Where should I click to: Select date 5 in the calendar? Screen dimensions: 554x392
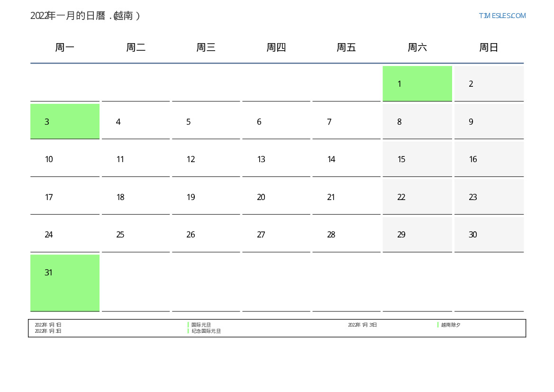click(x=206, y=121)
